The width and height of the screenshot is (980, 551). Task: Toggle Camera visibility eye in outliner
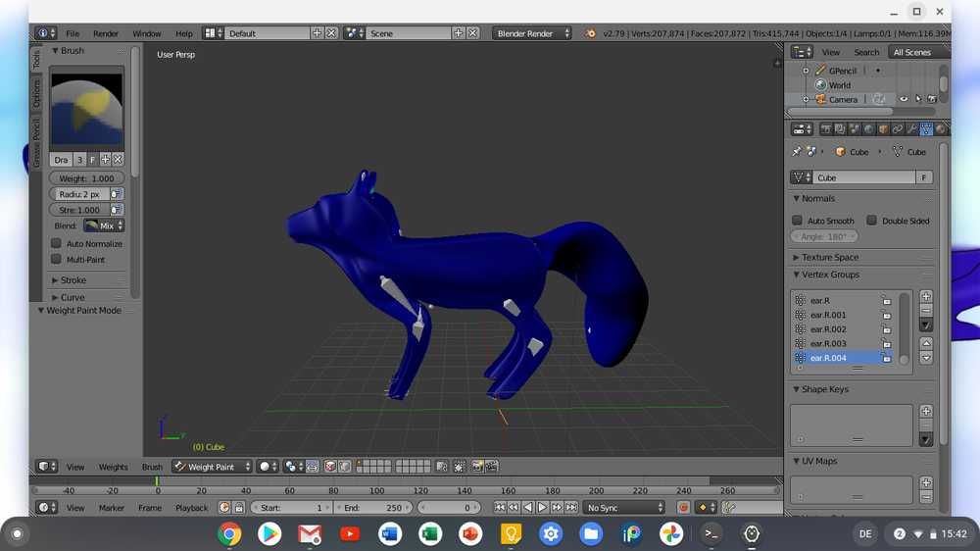[x=904, y=99]
